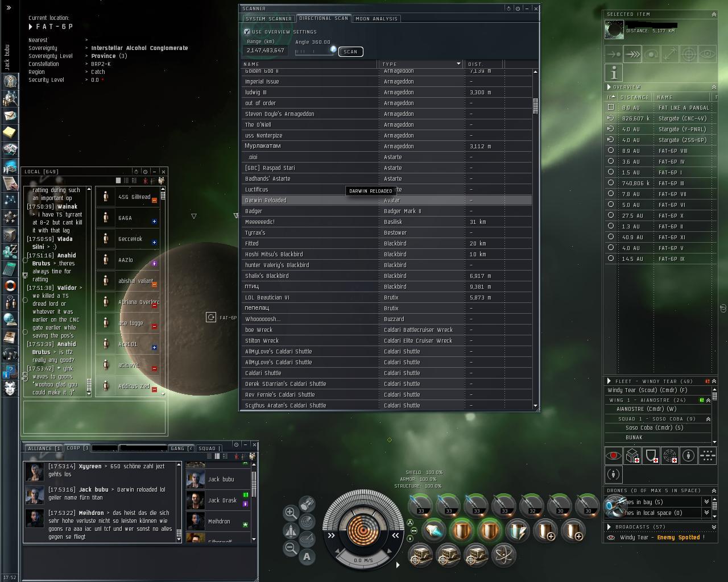Broadcast Enemy Spotted with red eye icon

[614, 455]
